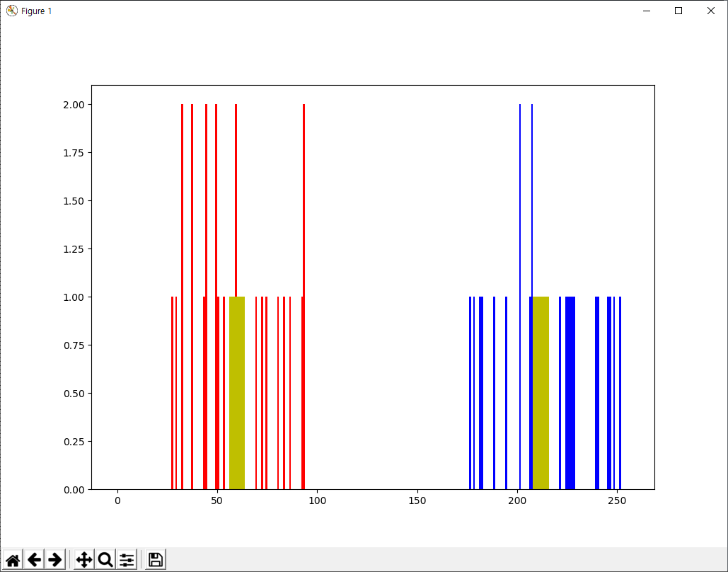Click the x-axis label 250

pos(617,501)
